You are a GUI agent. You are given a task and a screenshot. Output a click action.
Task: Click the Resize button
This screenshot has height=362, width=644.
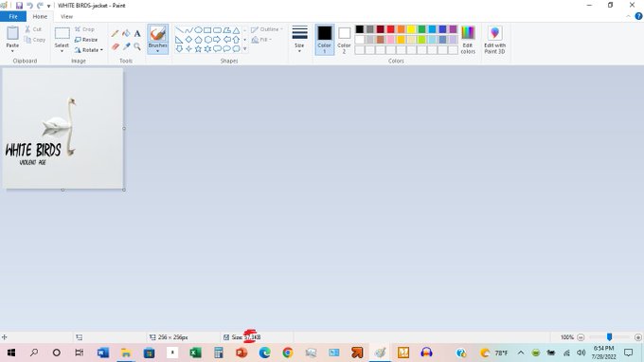pyautogui.click(x=86, y=40)
